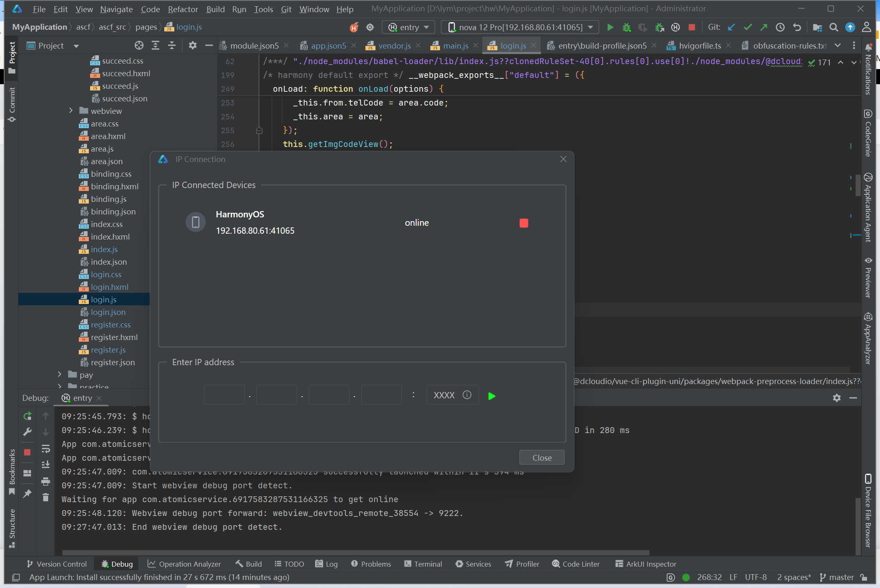Open the Search Everywhere magnifier icon
The width and height of the screenshot is (880, 588).
click(833, 27)
